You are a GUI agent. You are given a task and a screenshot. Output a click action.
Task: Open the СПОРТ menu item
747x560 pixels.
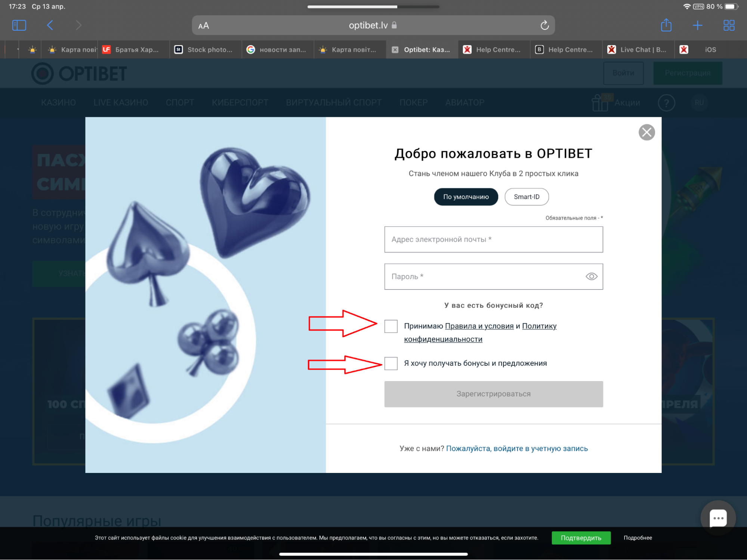point(180,103)
